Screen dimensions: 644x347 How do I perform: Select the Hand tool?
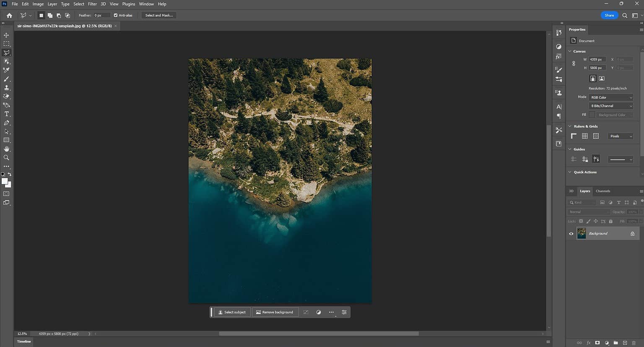pos(6,149)
